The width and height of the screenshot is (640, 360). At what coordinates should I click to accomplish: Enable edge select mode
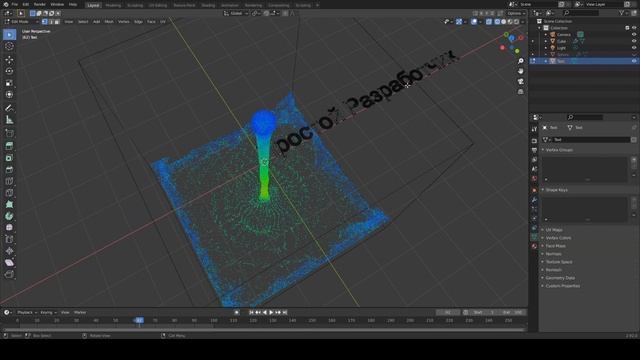tap(51, 22)
